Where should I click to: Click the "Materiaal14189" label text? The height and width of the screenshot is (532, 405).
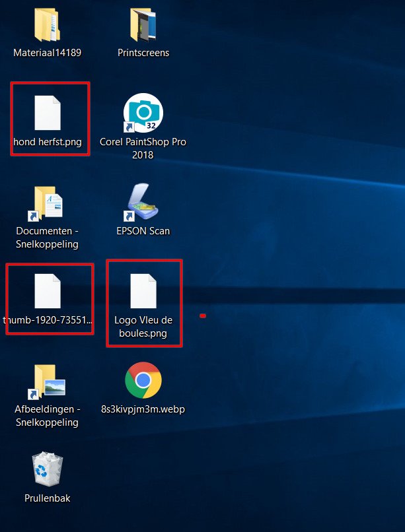click(x=47, y=53)
